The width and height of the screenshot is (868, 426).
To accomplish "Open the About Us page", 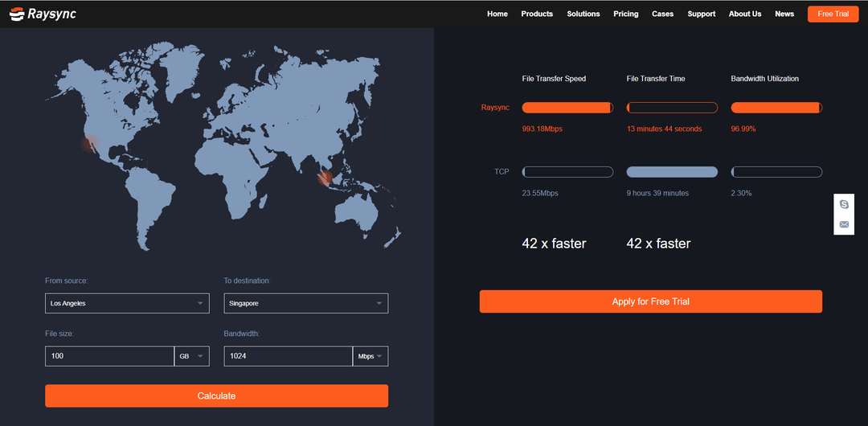I will (x=745, y=14).
